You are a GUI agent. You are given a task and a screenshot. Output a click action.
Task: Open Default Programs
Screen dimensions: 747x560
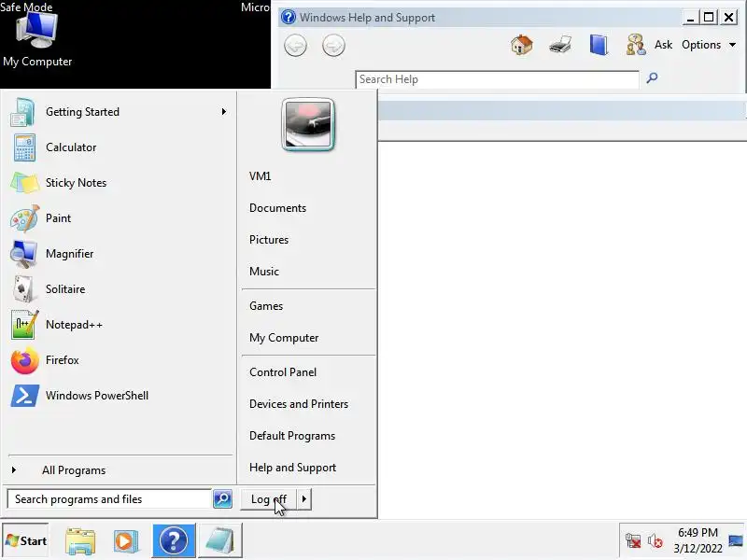[x=292, y=436]
